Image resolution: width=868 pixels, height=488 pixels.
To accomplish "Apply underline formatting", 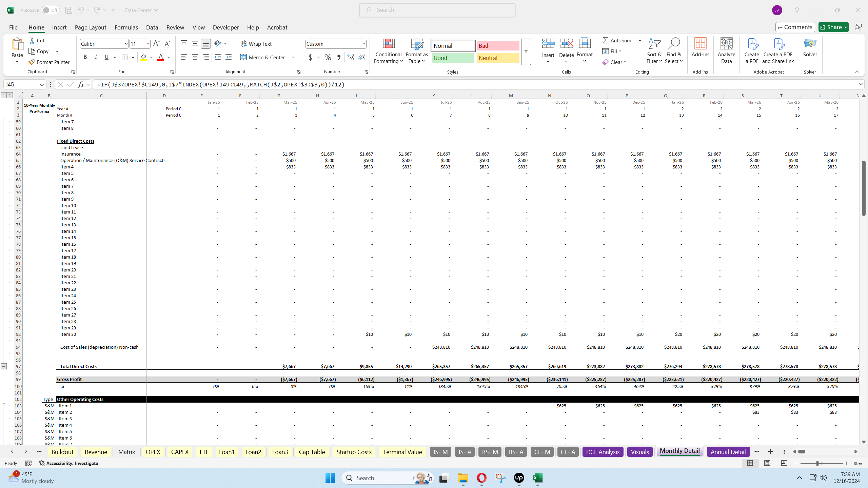I will 106,57.
